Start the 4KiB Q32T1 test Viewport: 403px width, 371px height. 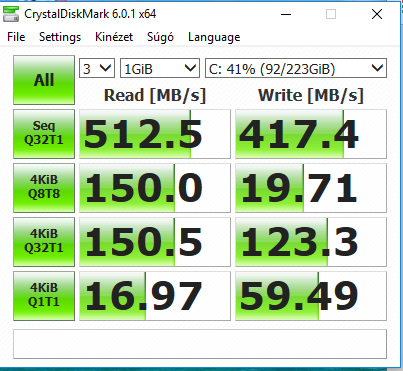44,242
